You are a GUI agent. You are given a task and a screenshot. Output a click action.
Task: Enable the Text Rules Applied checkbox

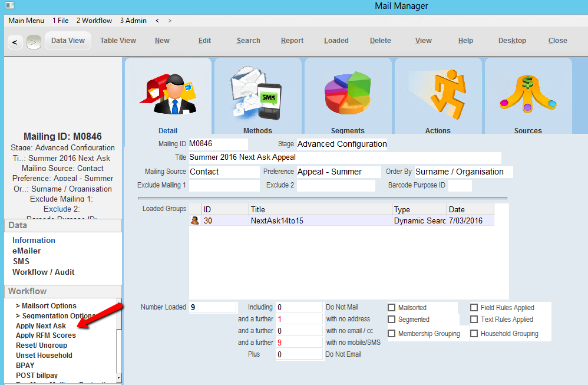point(474,320)
